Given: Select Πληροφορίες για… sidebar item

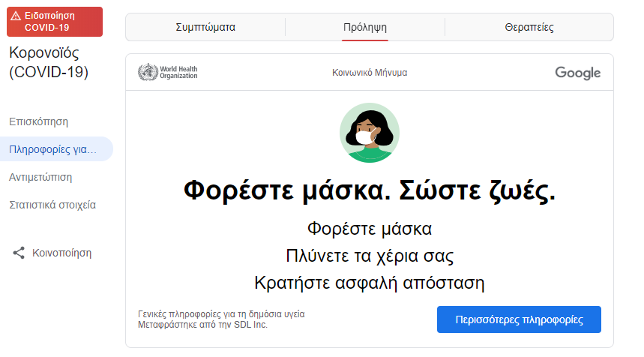Looking at the screenshot, I should [x=56, y=149].
